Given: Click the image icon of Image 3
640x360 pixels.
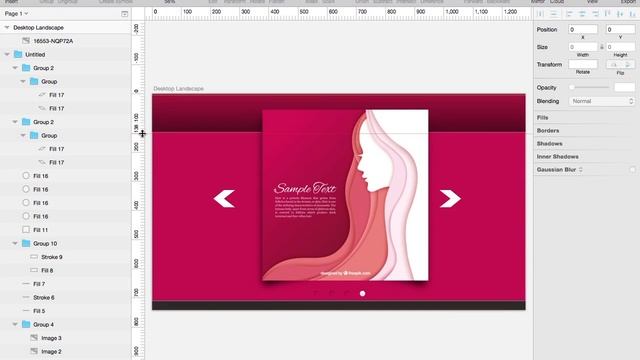Looking at the screenshot, I should (x=34, y=338).
